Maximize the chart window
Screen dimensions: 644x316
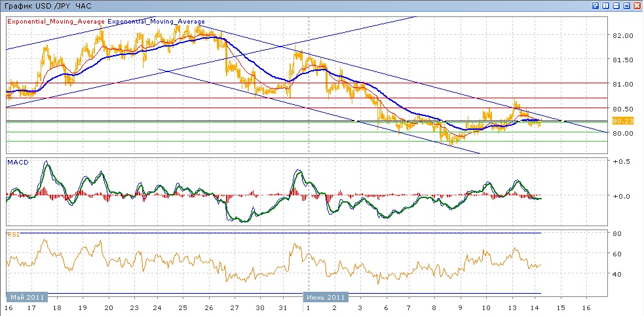tap(627, 5)
